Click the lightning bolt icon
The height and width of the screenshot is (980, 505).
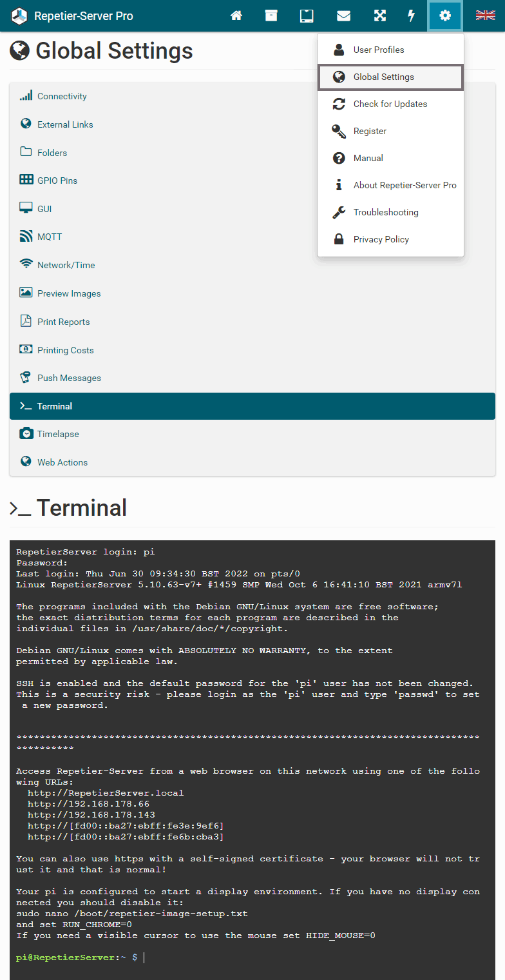point(412,15)
